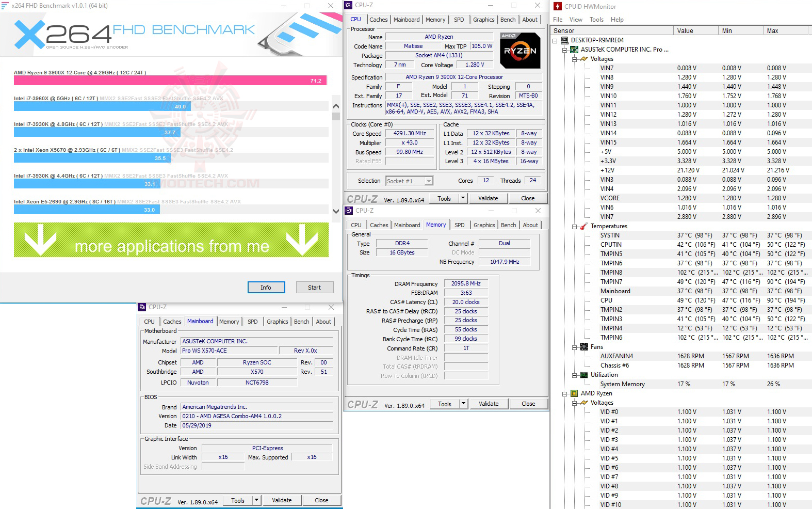Image resolution: width=812 pixels, height=509 pixels.
Task: Collapse the Fans branch
Action: (574, 347)
